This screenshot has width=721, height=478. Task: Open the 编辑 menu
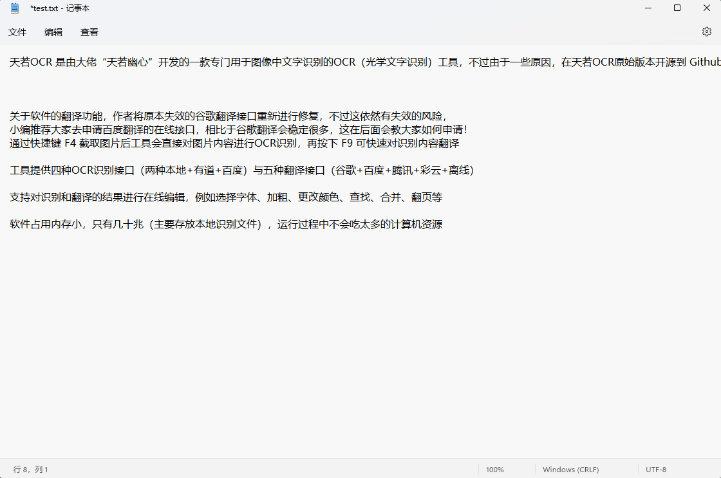coord(53,32)
